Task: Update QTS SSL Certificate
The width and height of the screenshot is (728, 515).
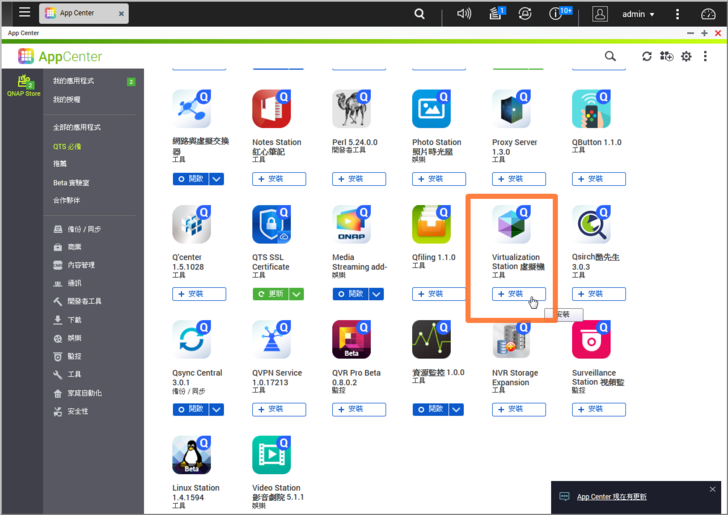Action: 271,294
